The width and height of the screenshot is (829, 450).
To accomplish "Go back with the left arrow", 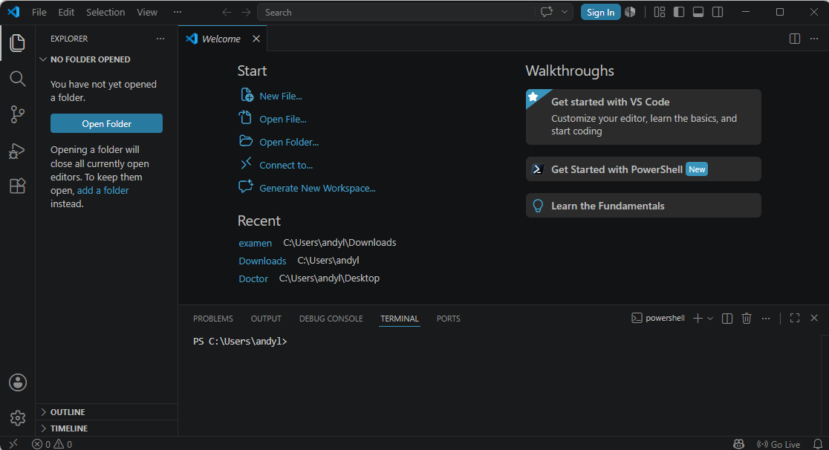I will [227, 12].
